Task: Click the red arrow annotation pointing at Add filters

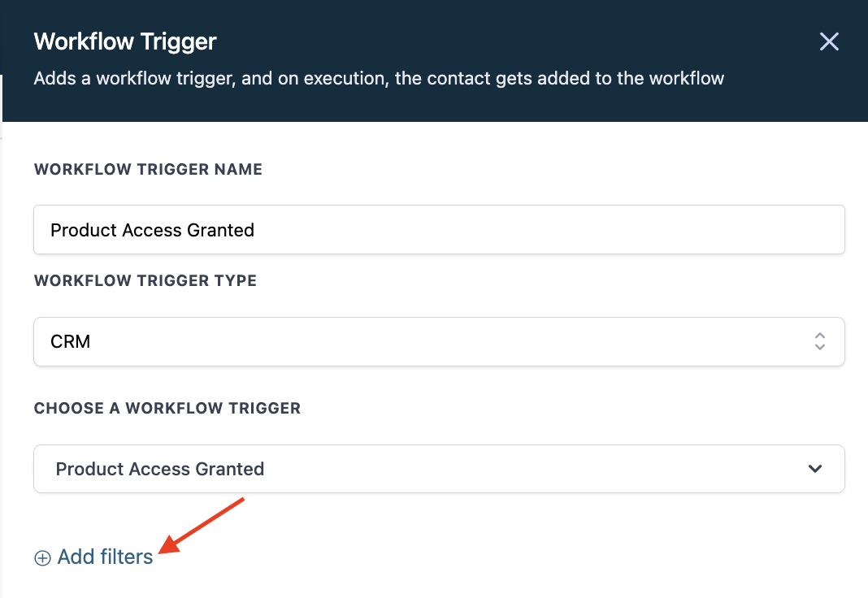Action: 202,525
